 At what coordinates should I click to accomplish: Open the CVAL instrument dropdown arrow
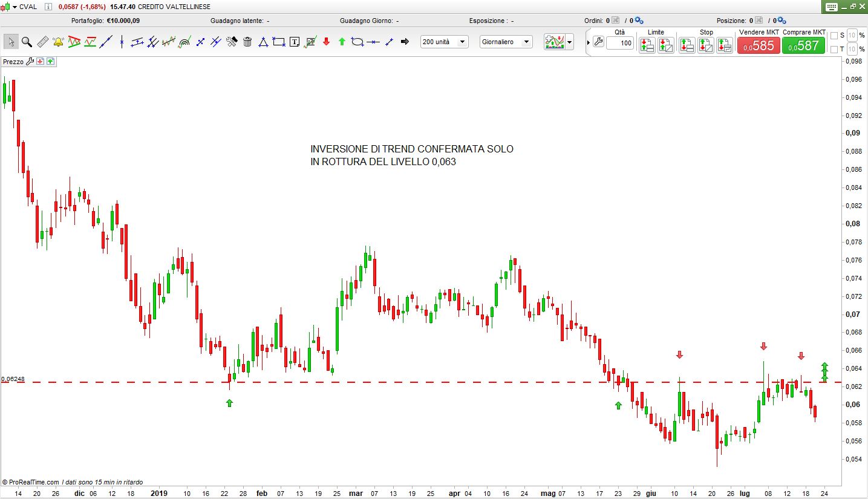(15, 7)
